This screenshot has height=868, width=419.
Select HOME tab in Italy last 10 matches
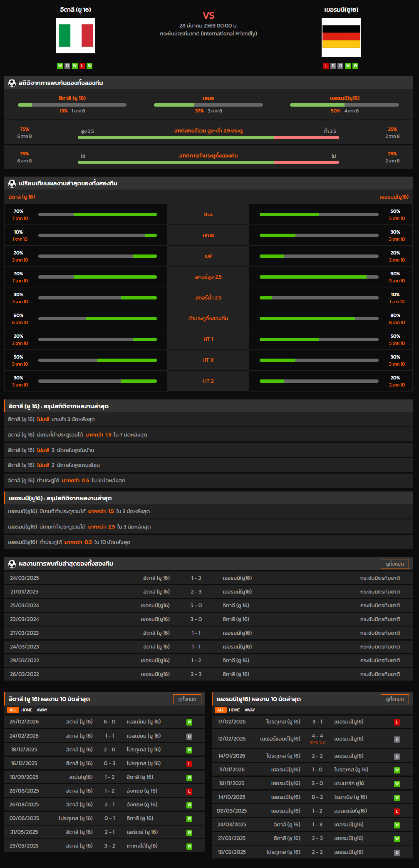27,710
